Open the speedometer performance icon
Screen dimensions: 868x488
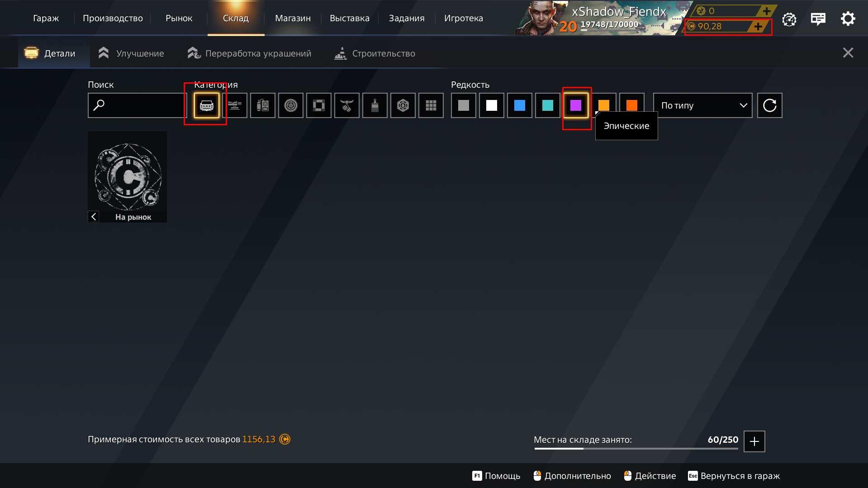(x=789, y=19)
